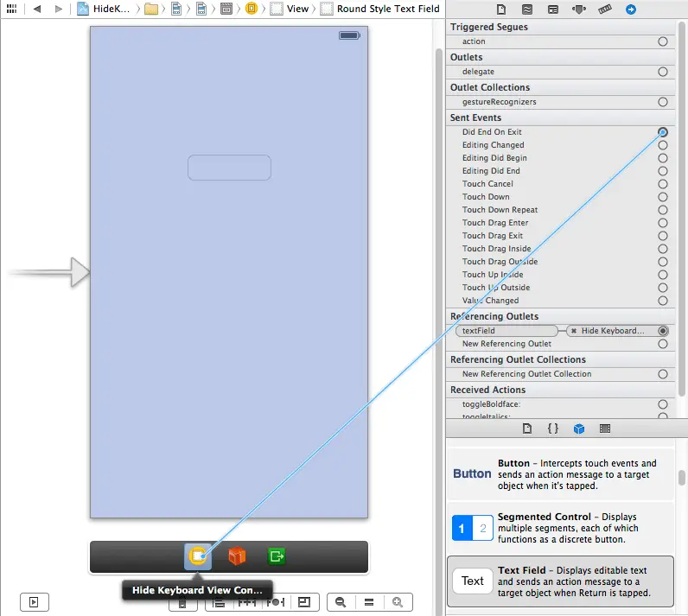Select the First Responder orange cube icon
This screenshot has height=616, width=688.
pyautogui.click(x=237, y=556)
